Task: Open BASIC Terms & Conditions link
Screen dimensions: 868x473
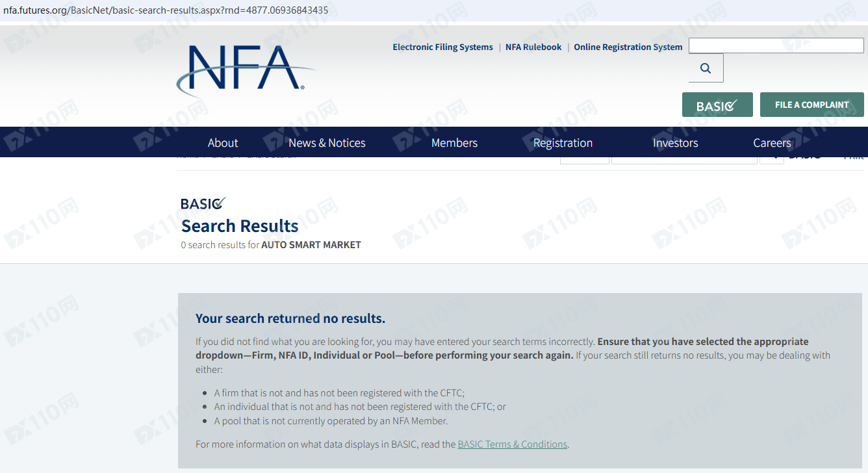Action: tap(513, 444)
